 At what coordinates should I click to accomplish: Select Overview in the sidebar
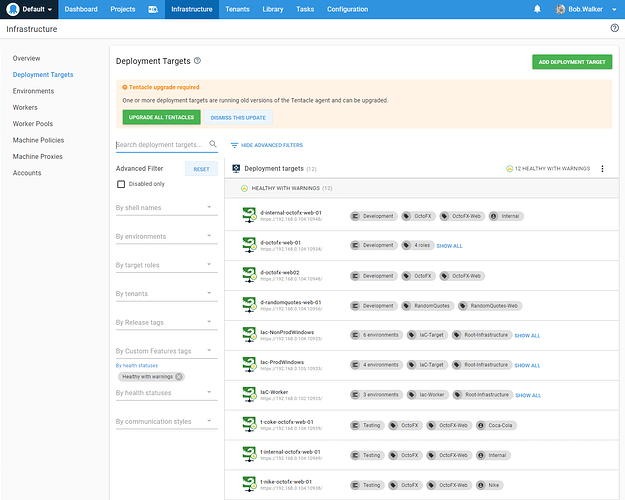tap(26, 58)
